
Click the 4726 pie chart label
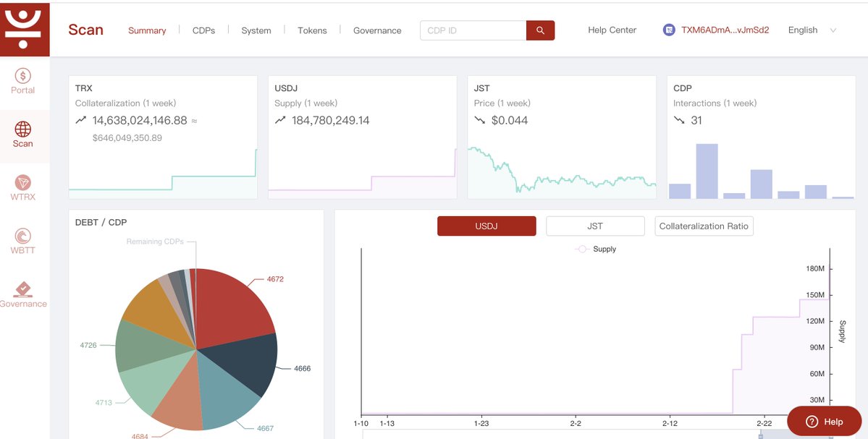[88, 345]
